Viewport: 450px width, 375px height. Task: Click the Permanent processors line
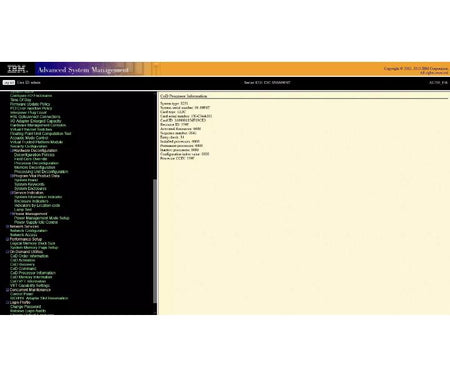(x=181, y=146)
